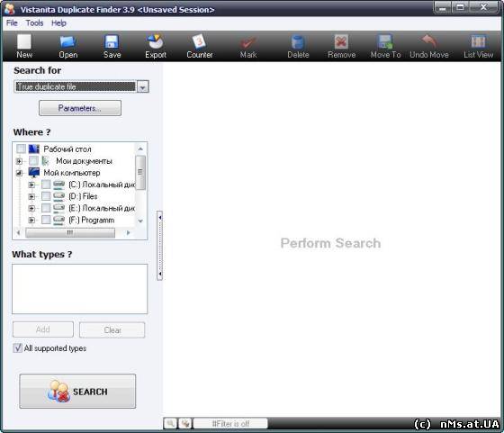Viewport: 504px width, 433px height.
Task: Check the Мои документы checkbox
Action: (33, 160)
